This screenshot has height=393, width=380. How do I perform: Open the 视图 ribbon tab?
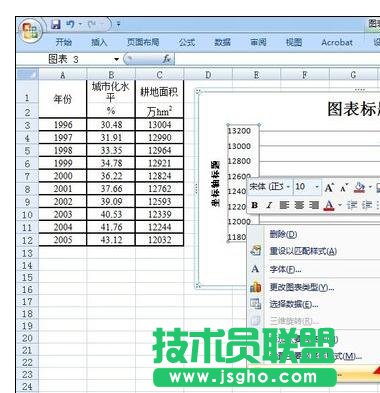point(294,42)
